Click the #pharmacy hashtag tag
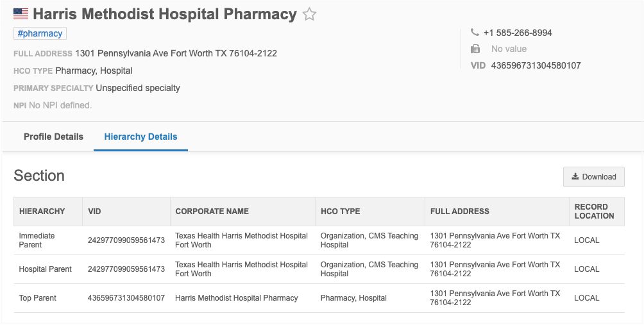The image size is (644, 325). (40, 34)
